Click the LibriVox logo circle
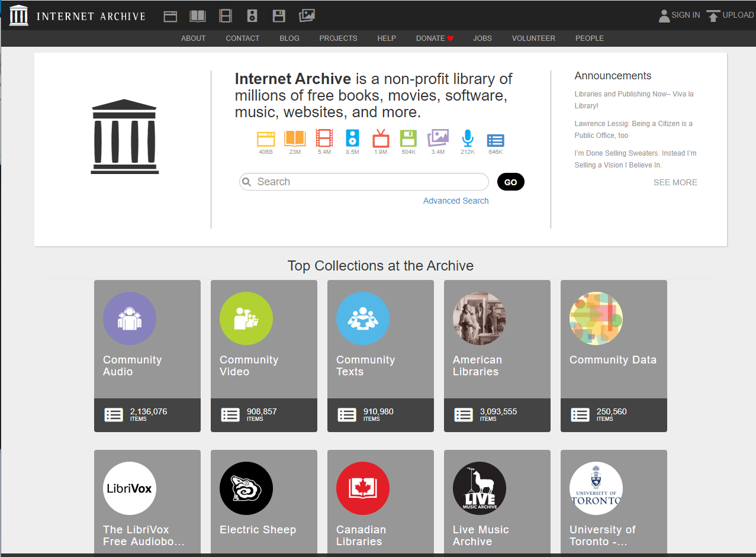Viewport: 756px width, 557px height. (x=130, y=488)
